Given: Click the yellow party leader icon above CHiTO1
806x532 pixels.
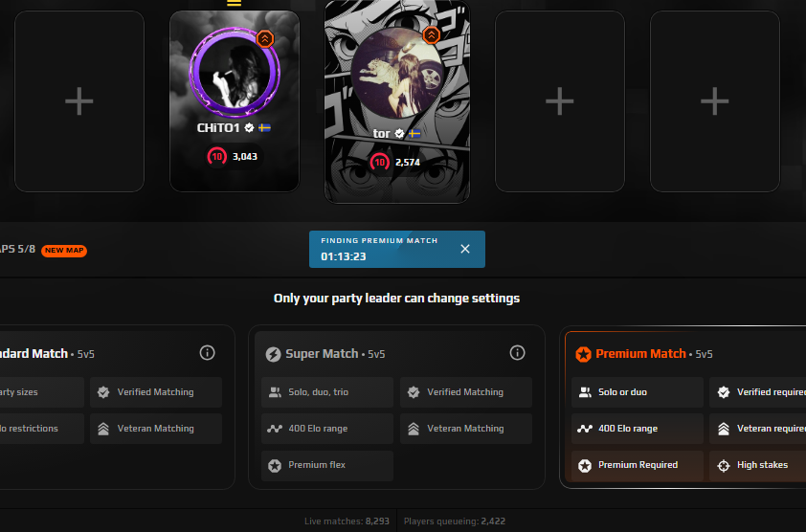Looking at the screenshot, I should pos(234,3).
